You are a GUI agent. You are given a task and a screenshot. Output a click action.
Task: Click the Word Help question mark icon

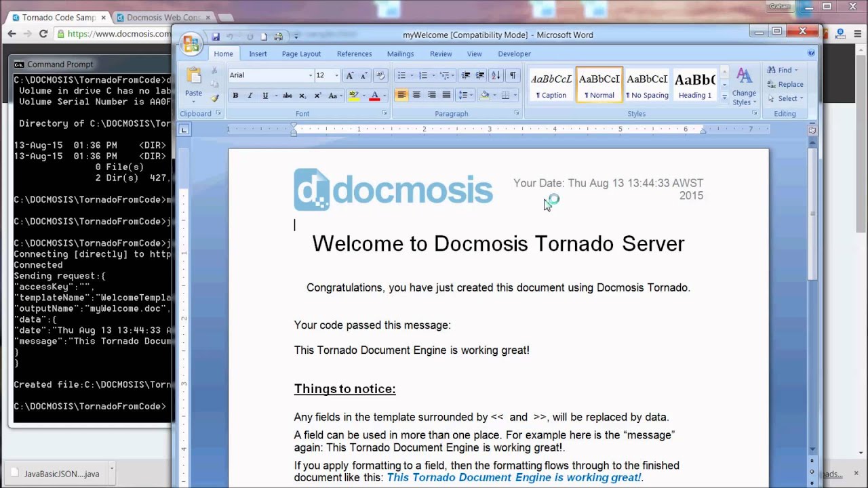click(811, 53)
